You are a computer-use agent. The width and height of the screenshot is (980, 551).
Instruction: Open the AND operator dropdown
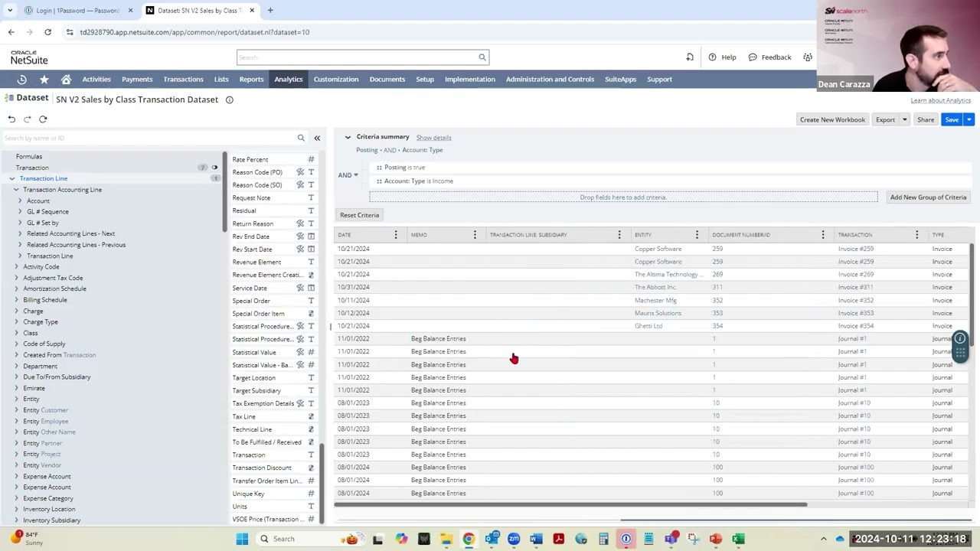click(348, 175)
